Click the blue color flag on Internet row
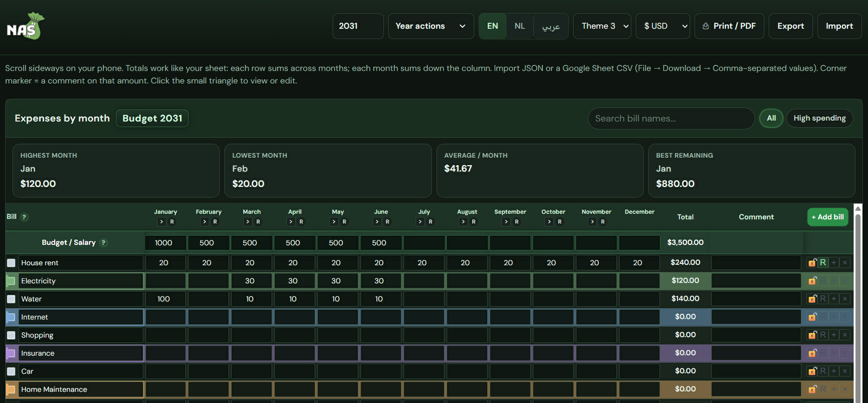868x403 pixels. tap(11, 317)
